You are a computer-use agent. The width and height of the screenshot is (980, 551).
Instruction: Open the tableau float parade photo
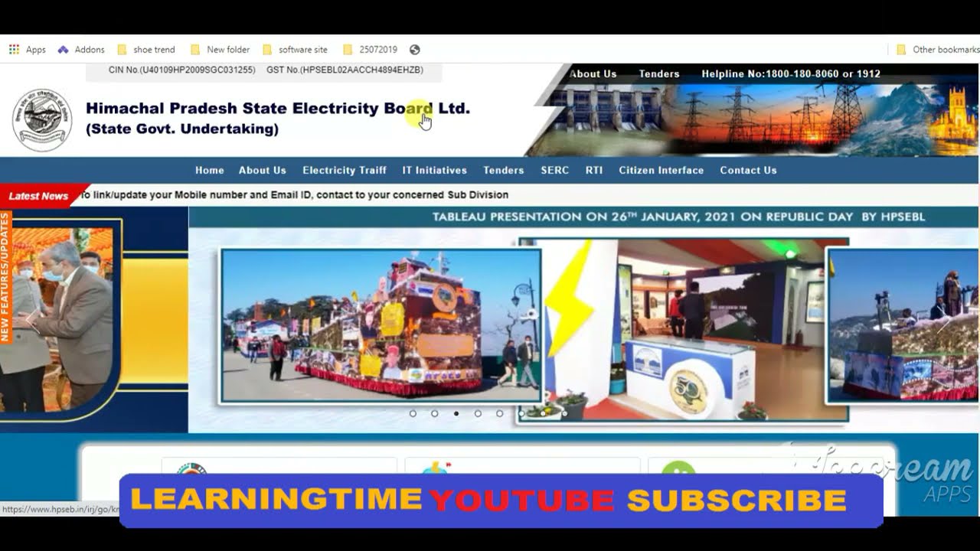pos(381,325)
